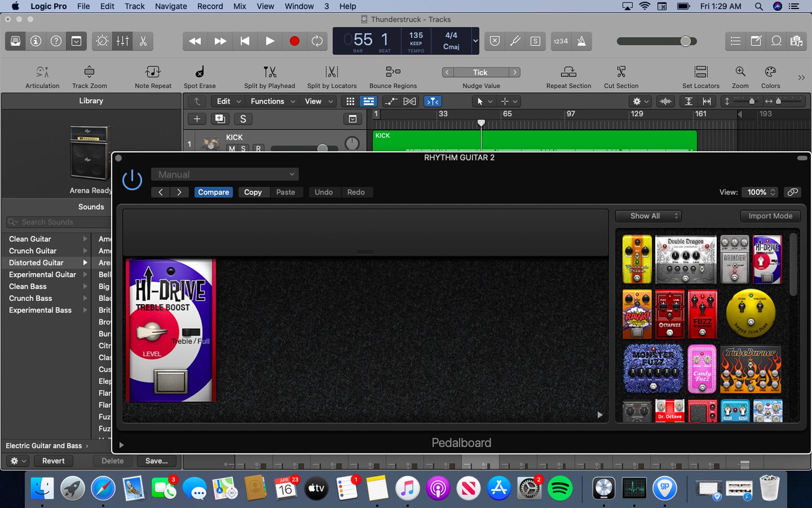812x508 pixels.
Task: Click the Colors palette icon
Action: coord(770,72)
